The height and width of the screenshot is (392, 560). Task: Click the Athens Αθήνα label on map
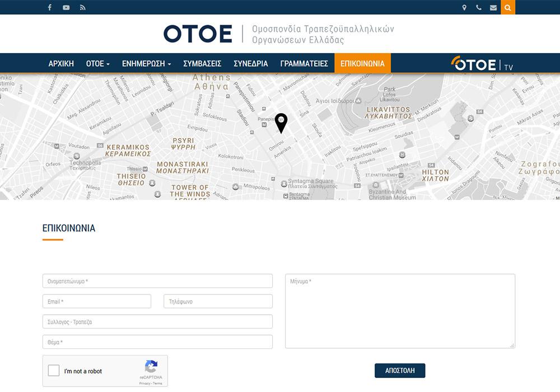[212, 82]
